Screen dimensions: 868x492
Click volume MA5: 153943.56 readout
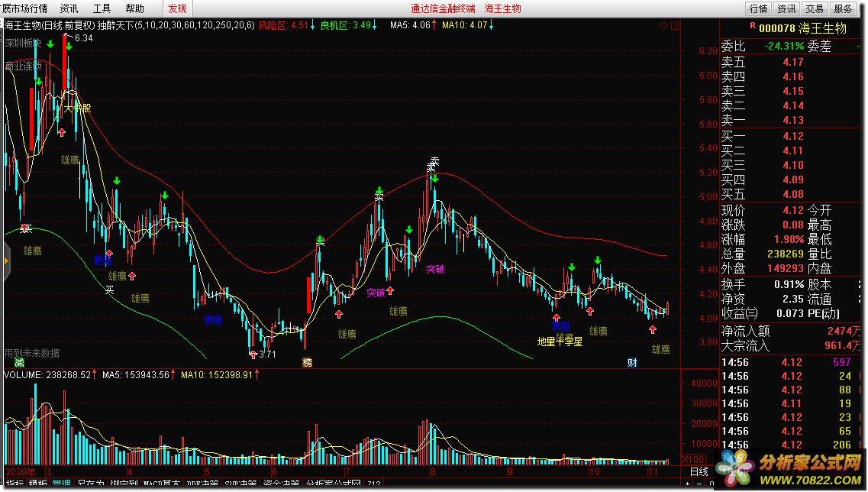coord(136,375)
